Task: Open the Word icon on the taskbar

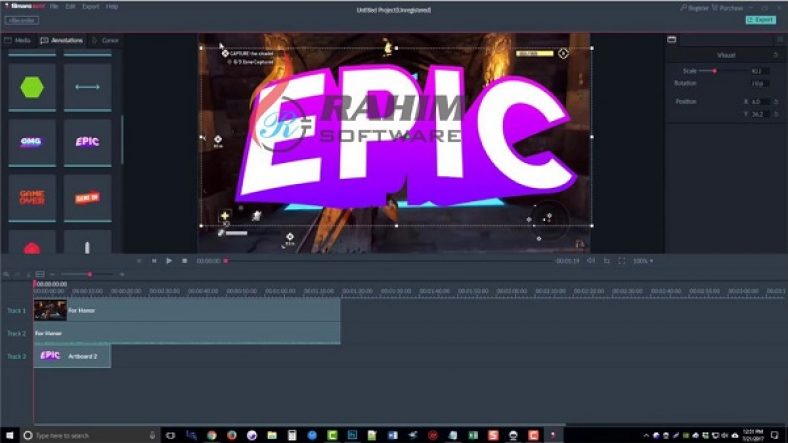Action: click(392, 435)
